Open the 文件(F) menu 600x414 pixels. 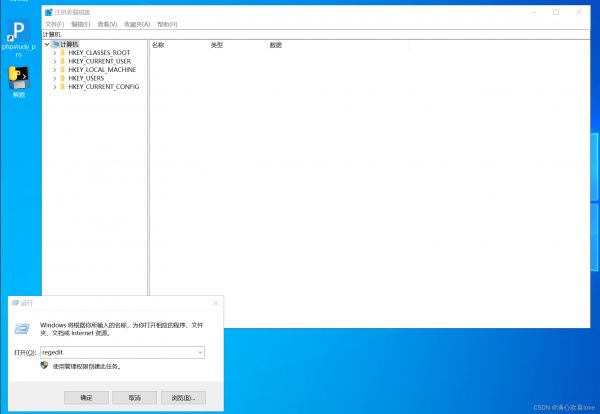[54, 24]
